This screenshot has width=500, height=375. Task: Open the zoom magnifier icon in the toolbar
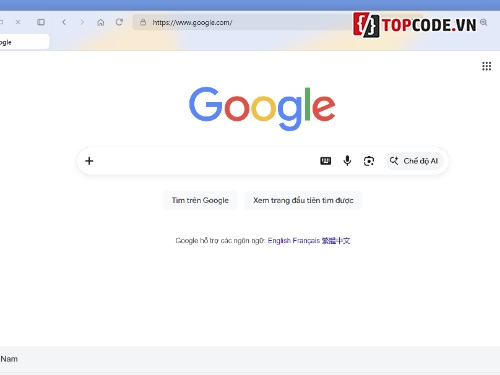pyautogui.click(x=484, y=22)
